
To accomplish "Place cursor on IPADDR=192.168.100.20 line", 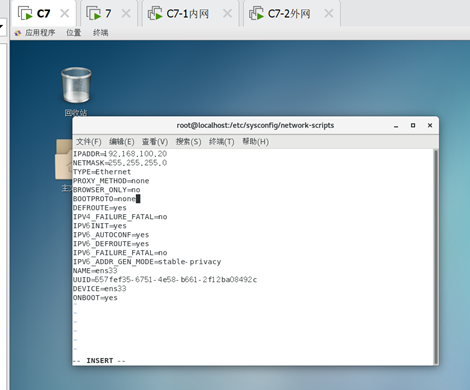I will (x=120, y=154).
